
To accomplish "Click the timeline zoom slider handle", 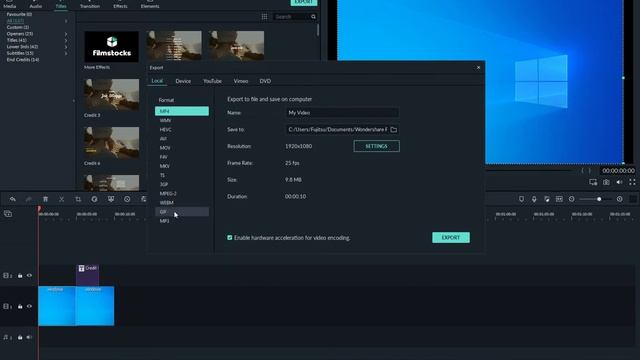I will pos(599,199).
